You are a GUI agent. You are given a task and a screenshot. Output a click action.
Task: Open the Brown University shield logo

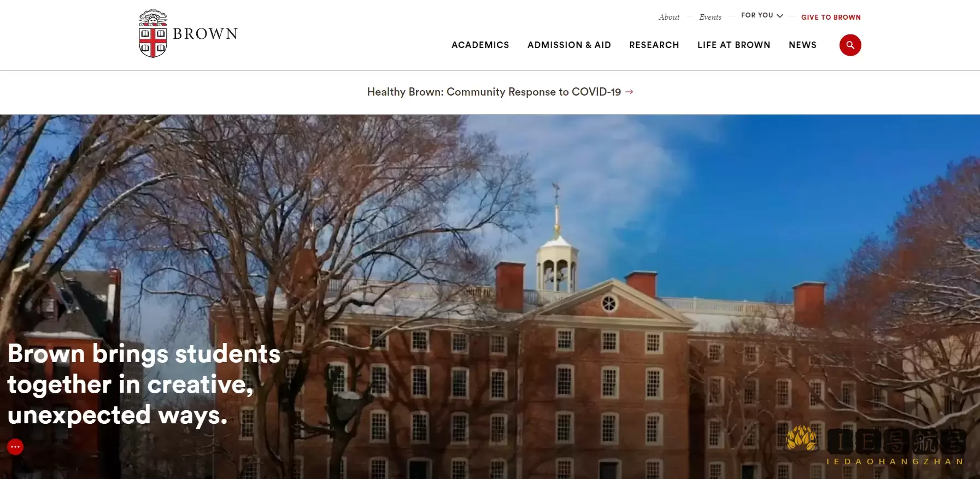pyautogui.click(x=153, y=33)
